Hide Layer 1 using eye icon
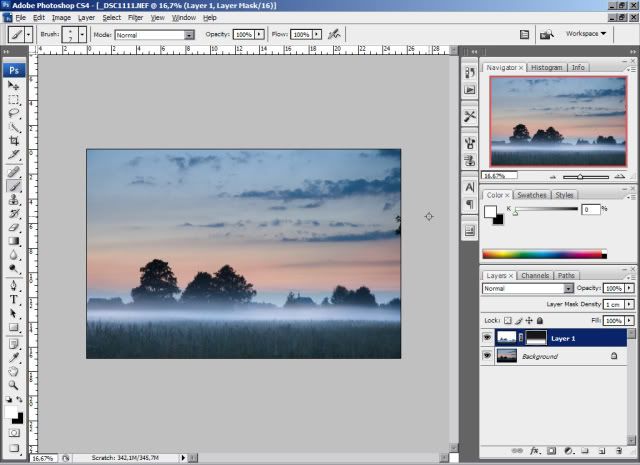Viewport: 640px width, 465px height. pyautogui.click(x=487, y=338)
